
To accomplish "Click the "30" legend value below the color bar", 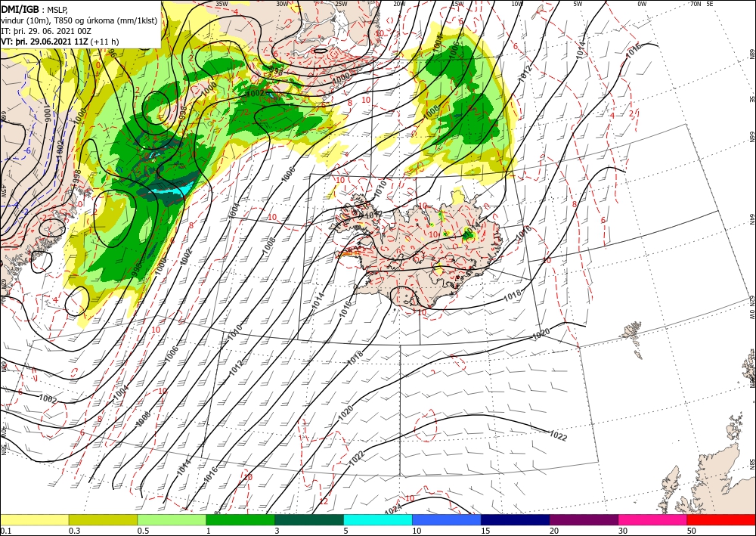I will [624, 531].
